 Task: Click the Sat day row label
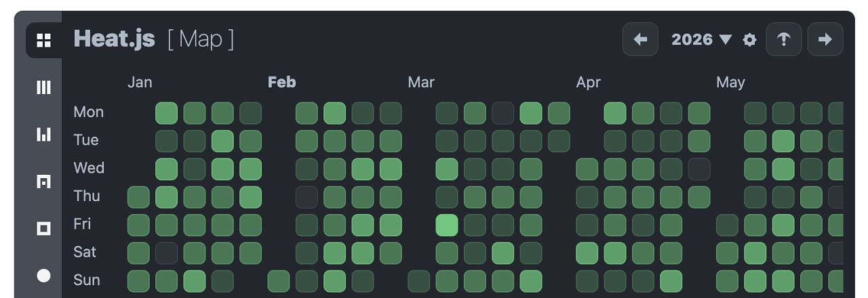pos(85,252)
